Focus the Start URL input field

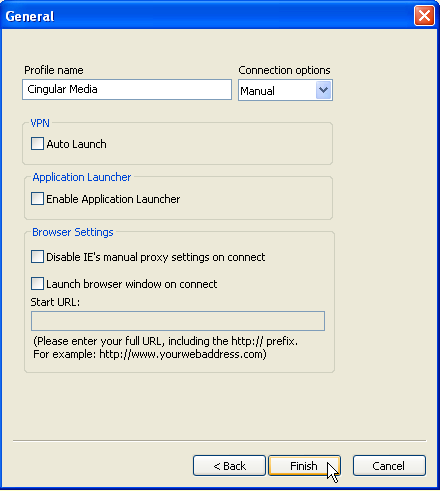click(x=178, y=321)
